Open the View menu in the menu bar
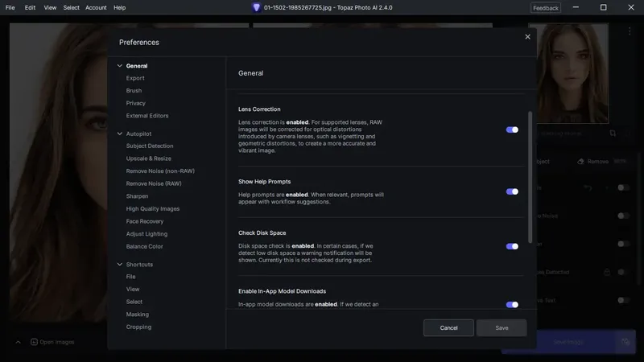Image resolution: width=644 pixels, height=362 pixels. [50, 7]
